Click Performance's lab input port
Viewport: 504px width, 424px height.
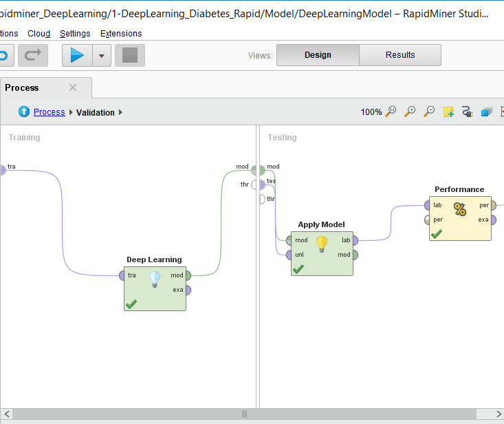pyautogui.click(x=427, y=205)
